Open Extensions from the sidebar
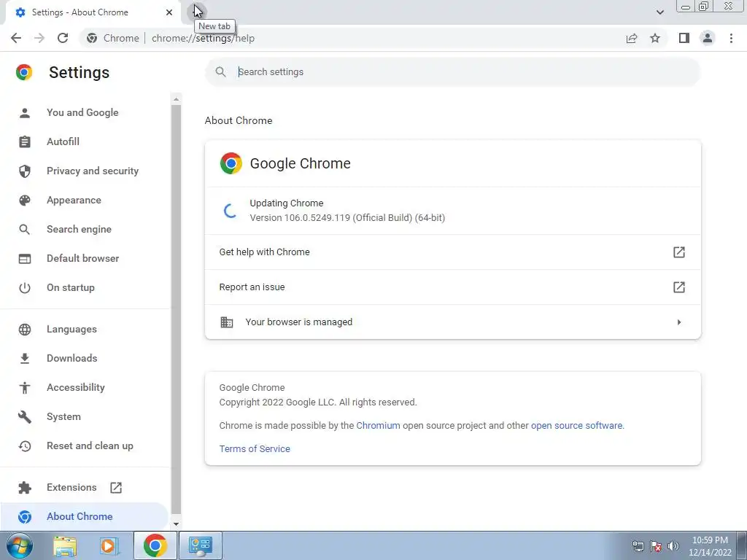The width and height of the screenshot is (747, 560). tap(71, 488)
